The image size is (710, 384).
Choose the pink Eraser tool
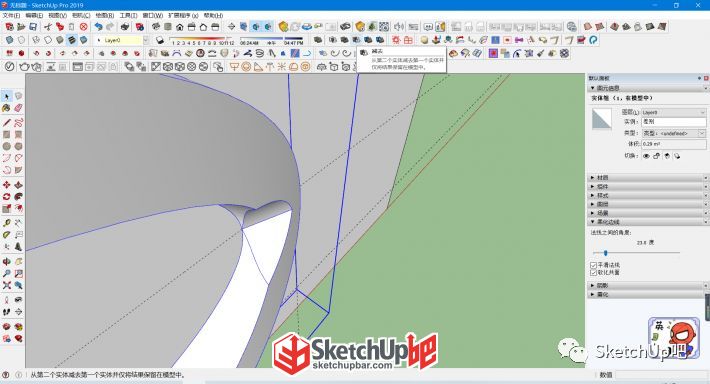18,108
